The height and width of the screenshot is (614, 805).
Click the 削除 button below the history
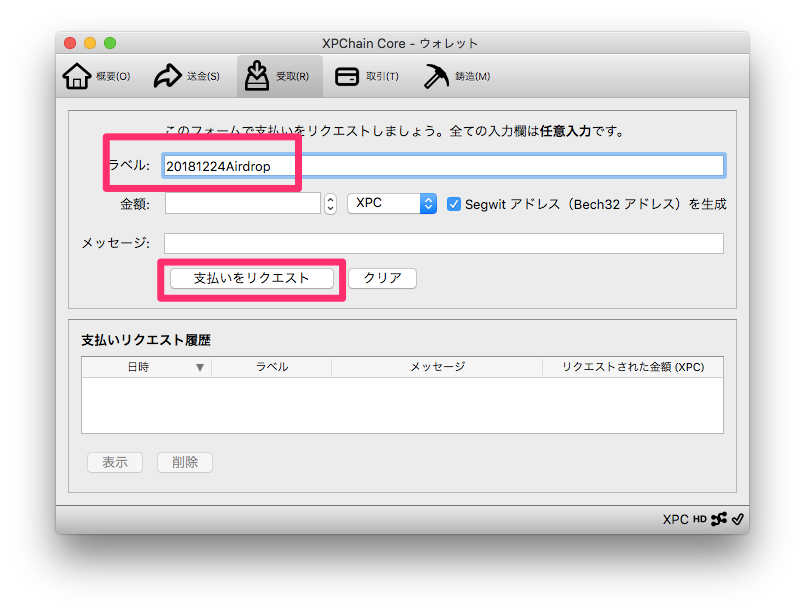coord(184,462)
